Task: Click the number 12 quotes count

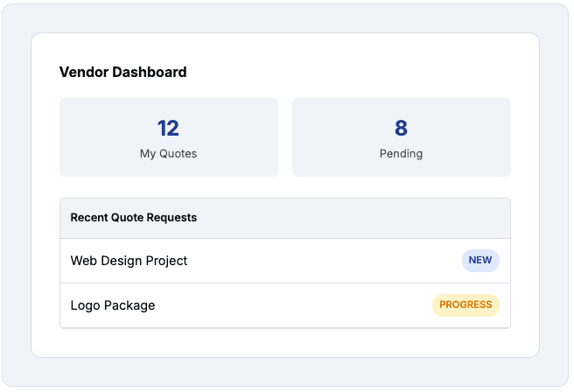Action: 168,128
